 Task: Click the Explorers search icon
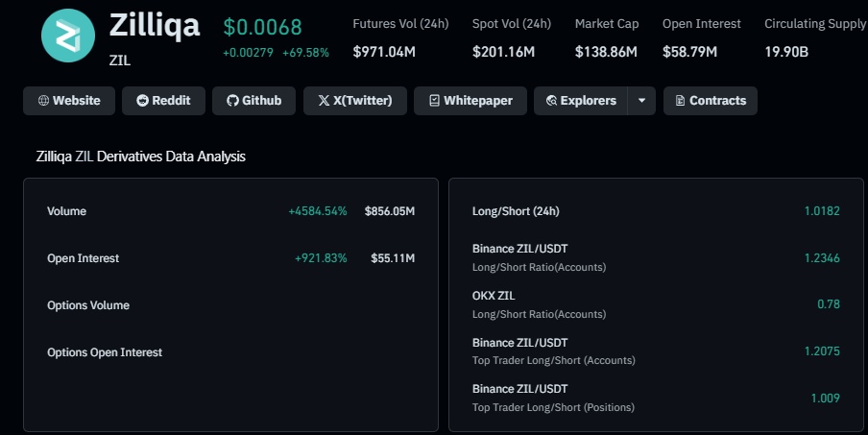pos(552,101)
